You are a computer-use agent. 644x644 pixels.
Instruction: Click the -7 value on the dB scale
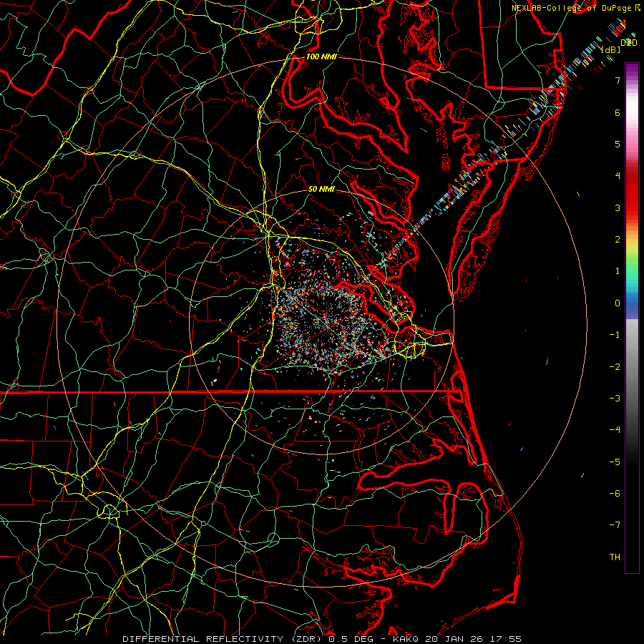click(615, 525)
